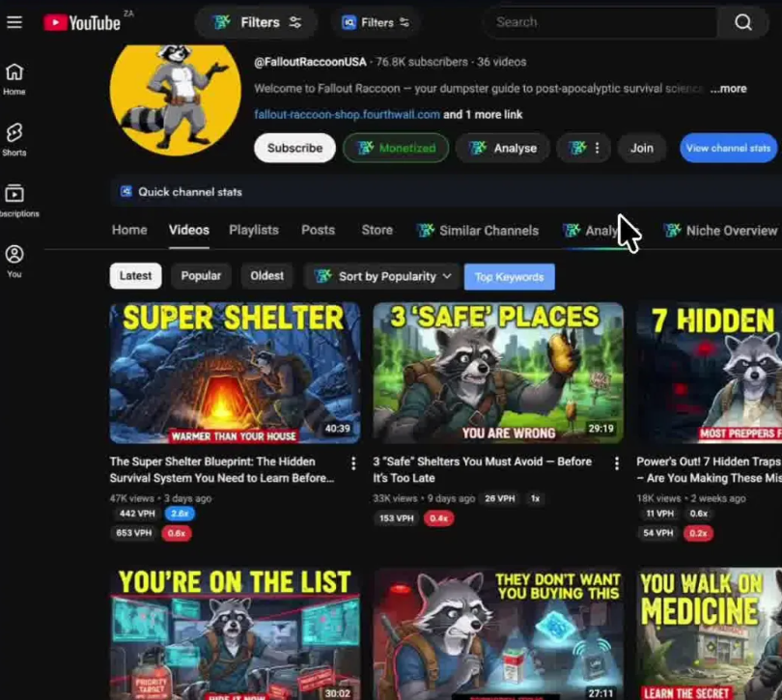This screenshot has height=700, width=782.
Task: Expand channel description with ...more
Action: (728, 89)
